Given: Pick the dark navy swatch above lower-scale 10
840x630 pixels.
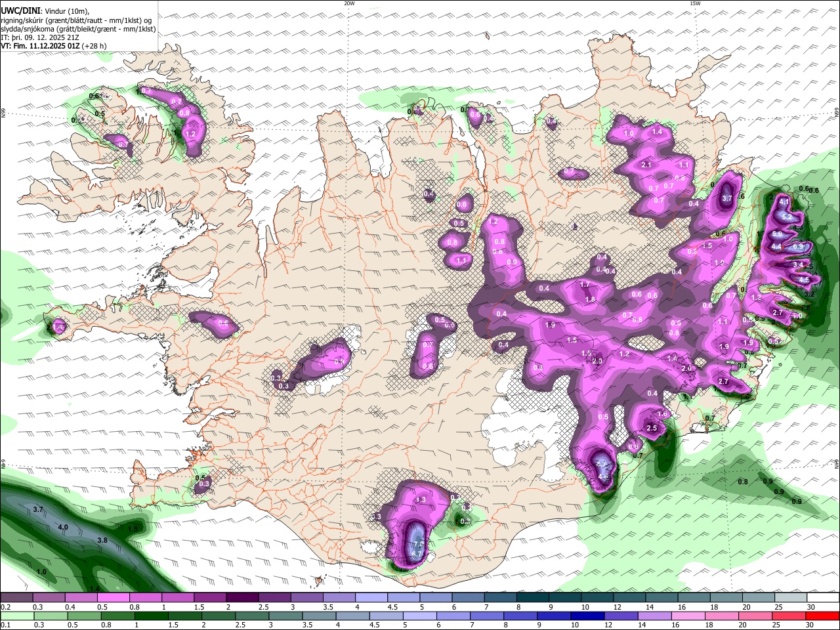Looking at the screenshot, I should (586, 616).
